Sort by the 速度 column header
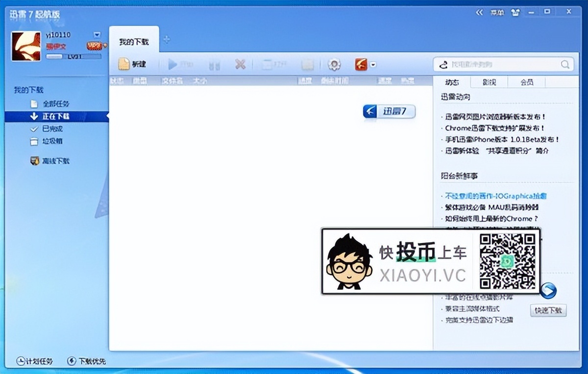The height and width of the screenshot is (374, 588). coord(385,81)
